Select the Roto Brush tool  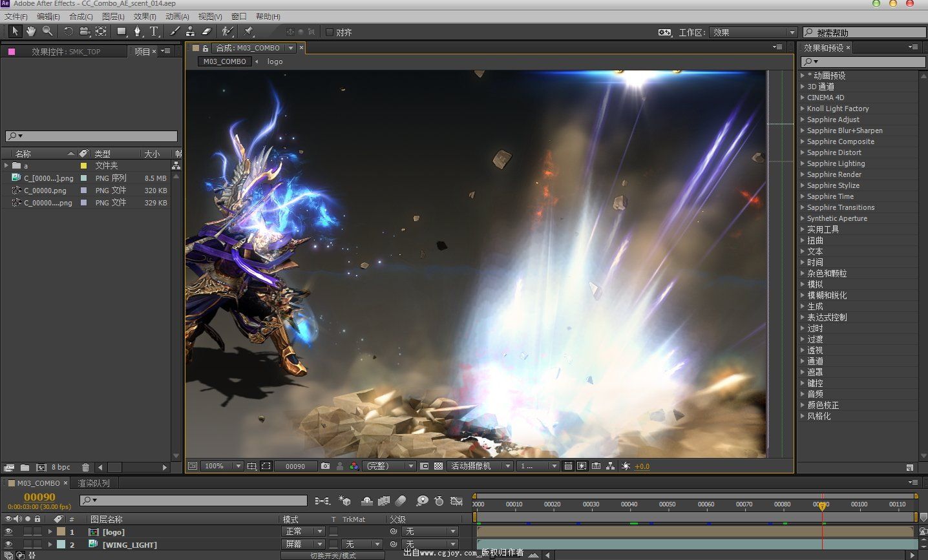[x=227, y=31]
